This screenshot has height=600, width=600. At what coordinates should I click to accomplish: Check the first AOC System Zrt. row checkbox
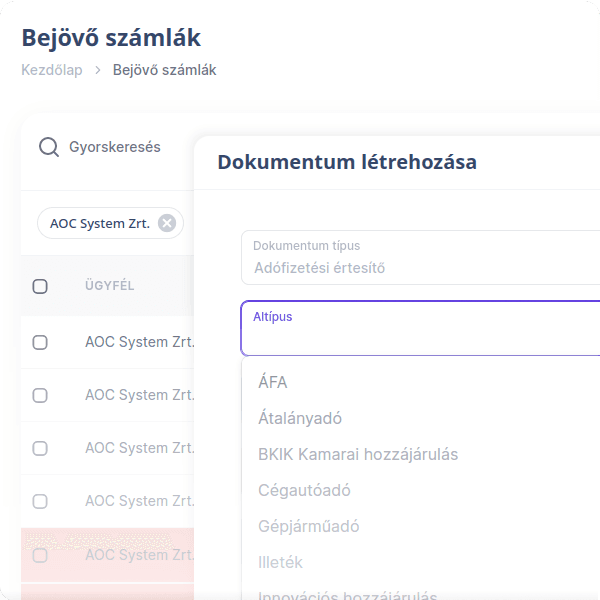click(40, 342)
